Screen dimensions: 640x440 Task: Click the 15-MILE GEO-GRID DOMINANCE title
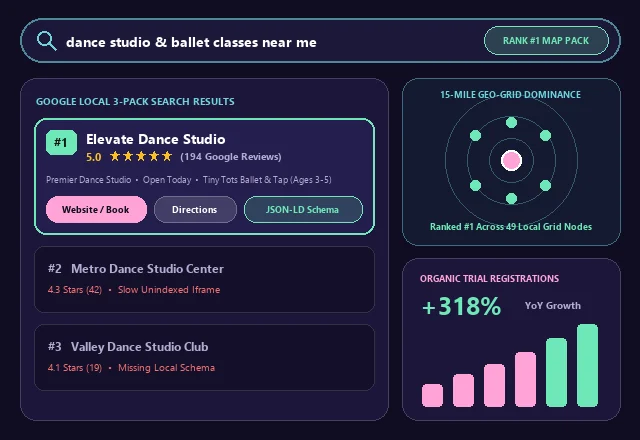pos(511,95)
